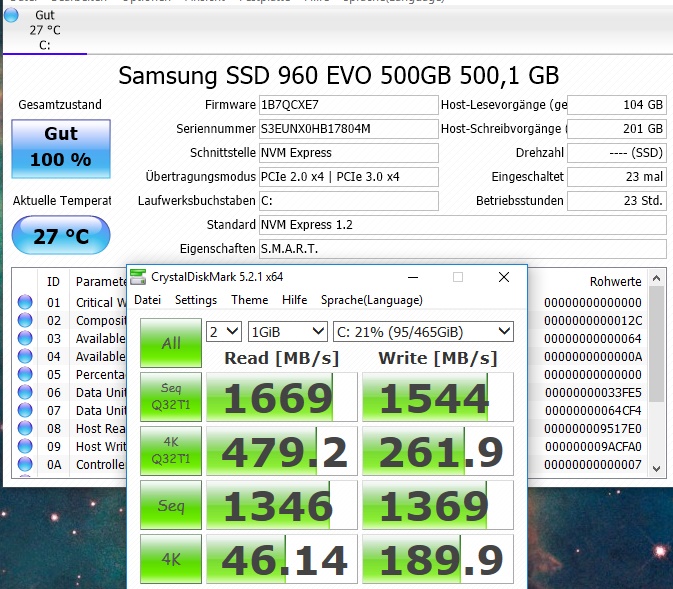The height and width of the screenshot is (589, 673).
Task: Click the Schnittstelle field NVM Express
Action: [x=349, y=153]
